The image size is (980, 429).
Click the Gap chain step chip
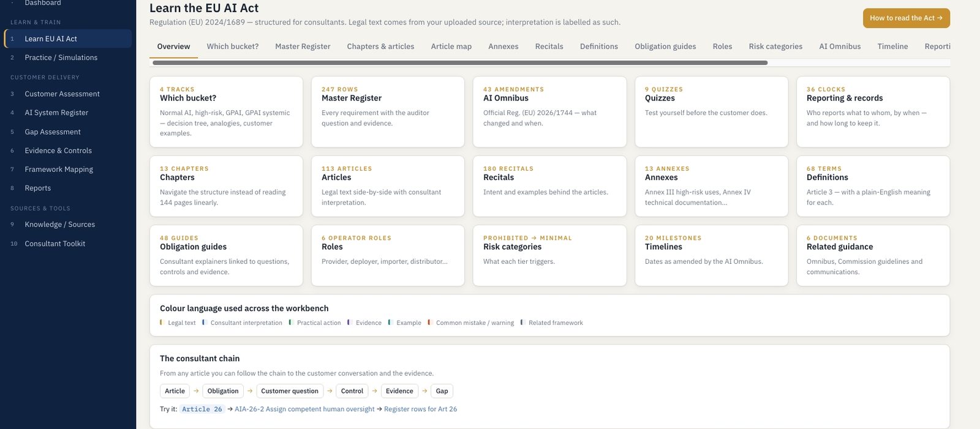(442, 391)
